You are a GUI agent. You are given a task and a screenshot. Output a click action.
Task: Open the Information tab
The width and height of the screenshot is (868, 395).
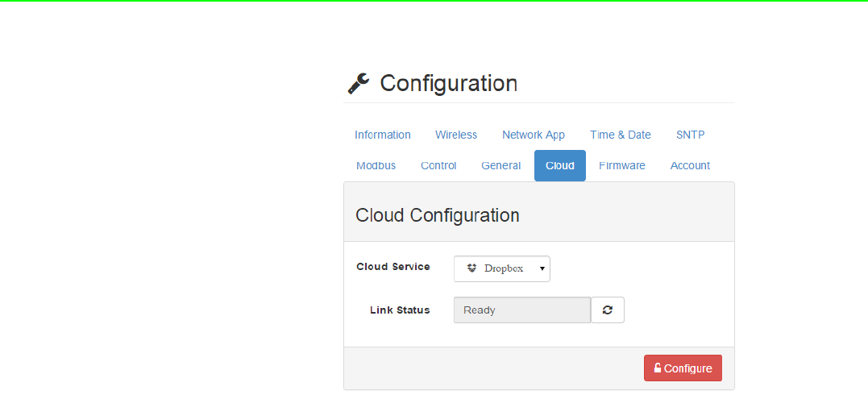(x=383, y=135)
